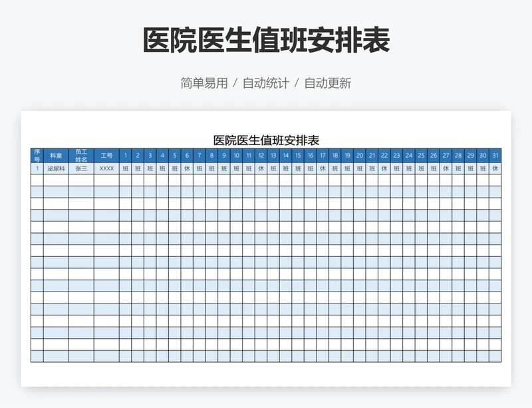Select the sequence number 1 cell in 张三's row
Screen dimensions: 532x408
pyautogui.click(x=37, y=168)
